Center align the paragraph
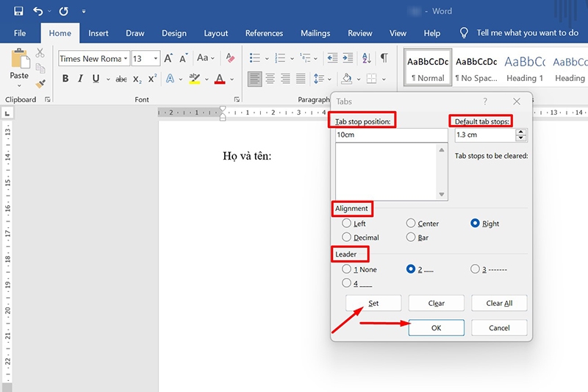 [270, 79]
